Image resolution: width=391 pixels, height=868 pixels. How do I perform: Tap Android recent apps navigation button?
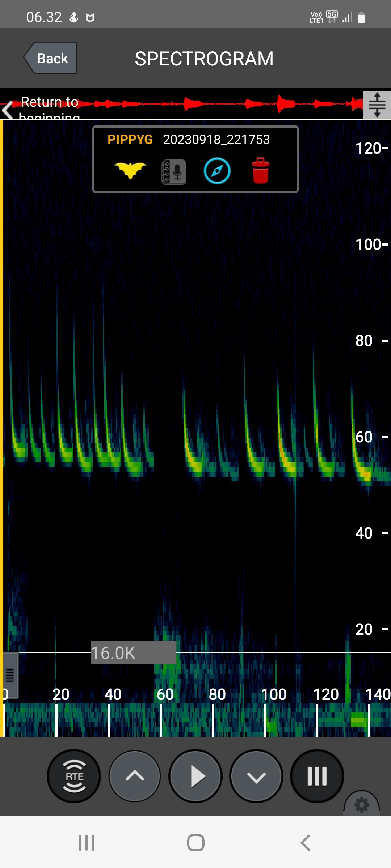tap(87, 843)
